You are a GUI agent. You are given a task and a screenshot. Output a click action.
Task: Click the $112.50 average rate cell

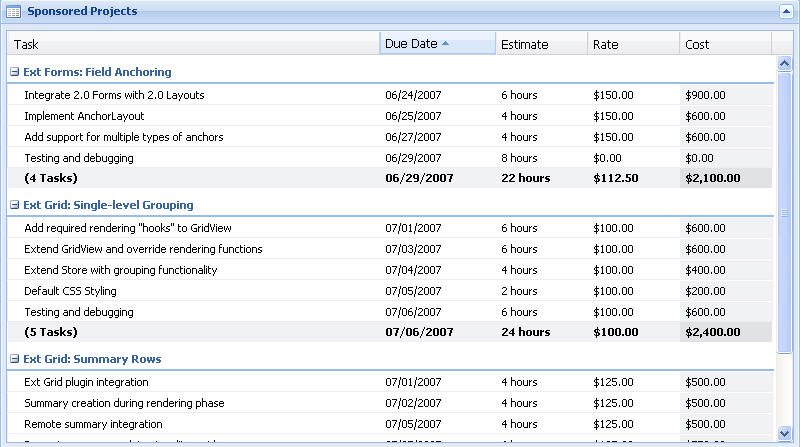coord(616,178)
